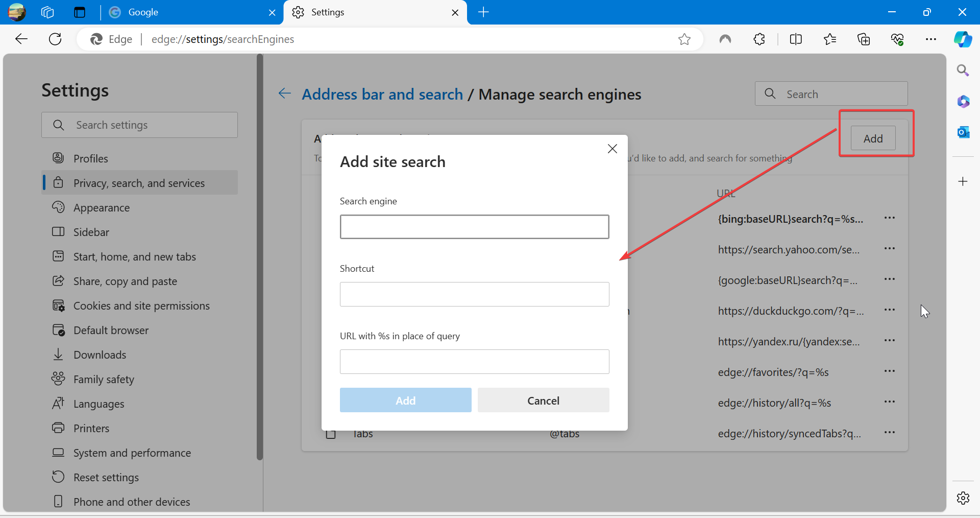Open Browser essentials heart icon
980x518 pixels.
tap(897, 39)
